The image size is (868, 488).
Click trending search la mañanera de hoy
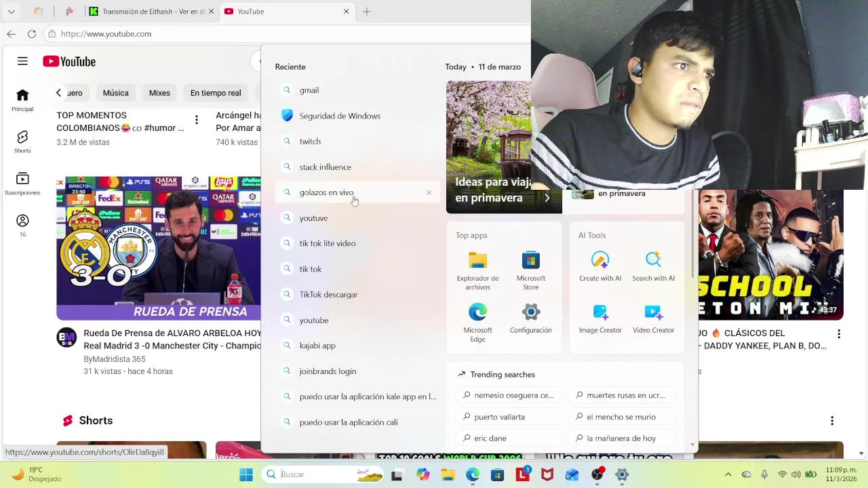click(x=623, y=439)
